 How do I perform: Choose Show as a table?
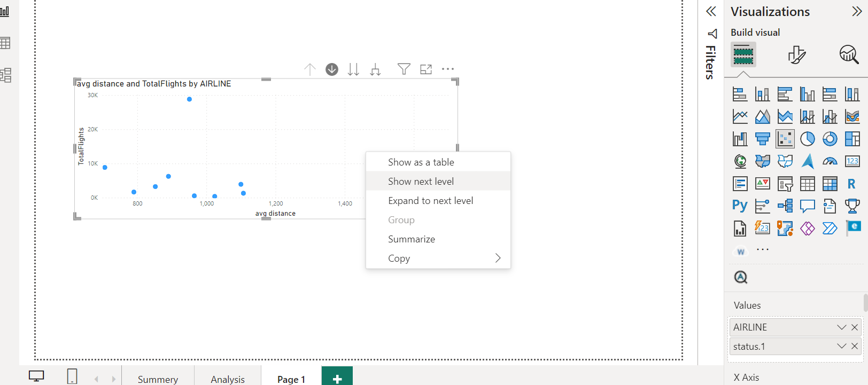coord(438,162)
